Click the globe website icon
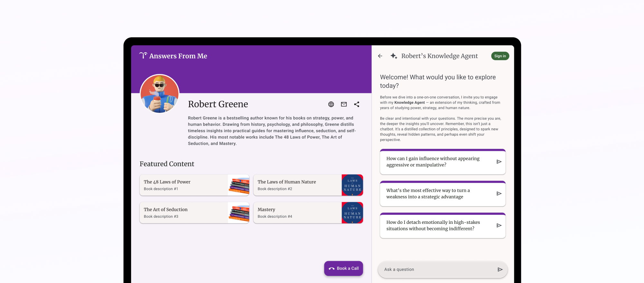 [x=331, y=104]
